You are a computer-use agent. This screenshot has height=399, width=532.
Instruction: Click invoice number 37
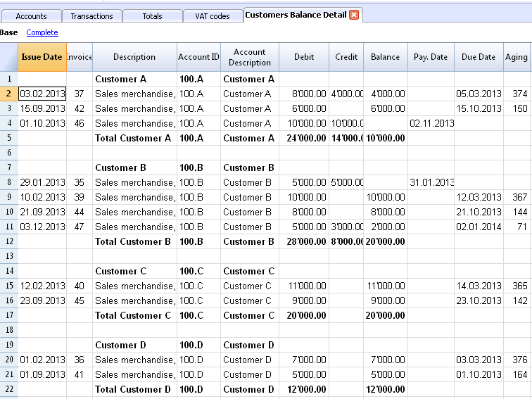[80, 94]
